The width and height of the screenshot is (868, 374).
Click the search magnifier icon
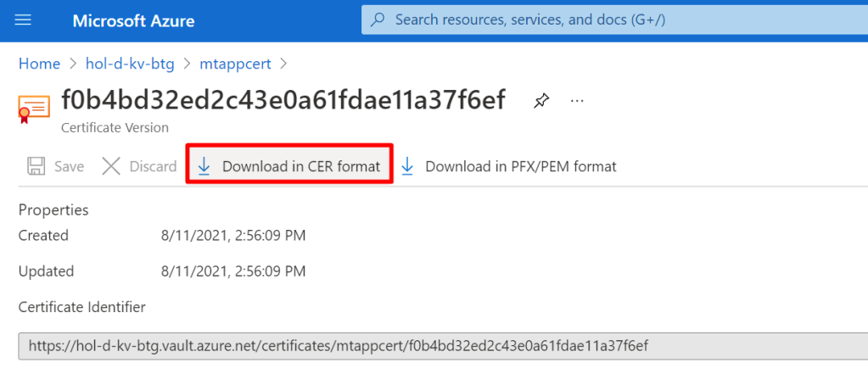pos(378,20)
